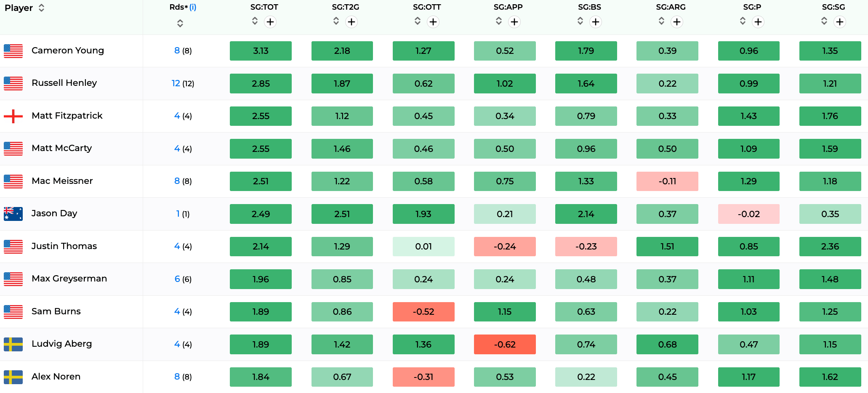Open Cameron Young's 8 rounds link

coord(177,50)
